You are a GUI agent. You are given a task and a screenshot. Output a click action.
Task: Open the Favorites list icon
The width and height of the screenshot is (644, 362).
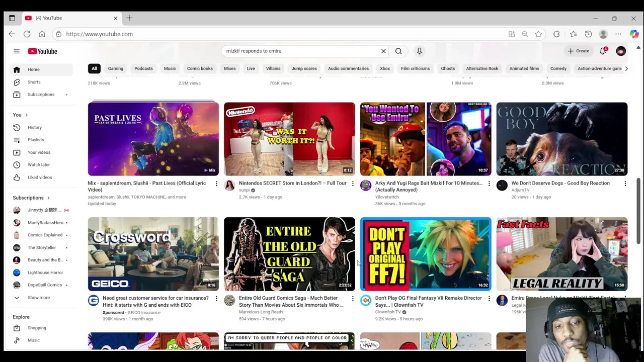(x=573, y=34)
